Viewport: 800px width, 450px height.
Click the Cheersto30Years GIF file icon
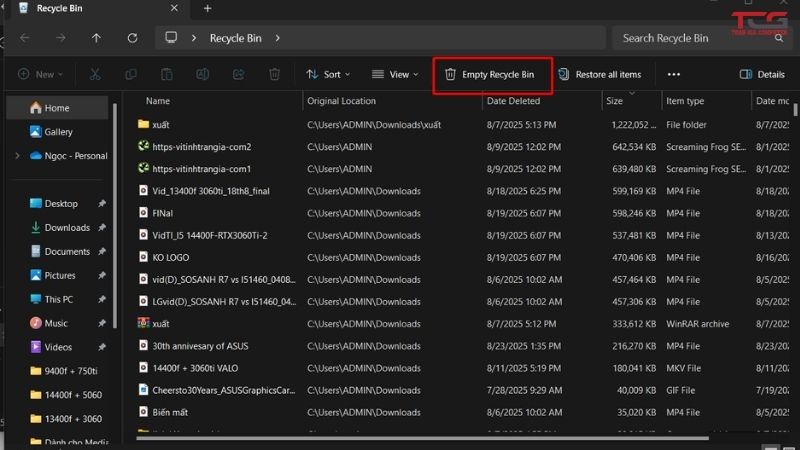(x=143, y=390)
